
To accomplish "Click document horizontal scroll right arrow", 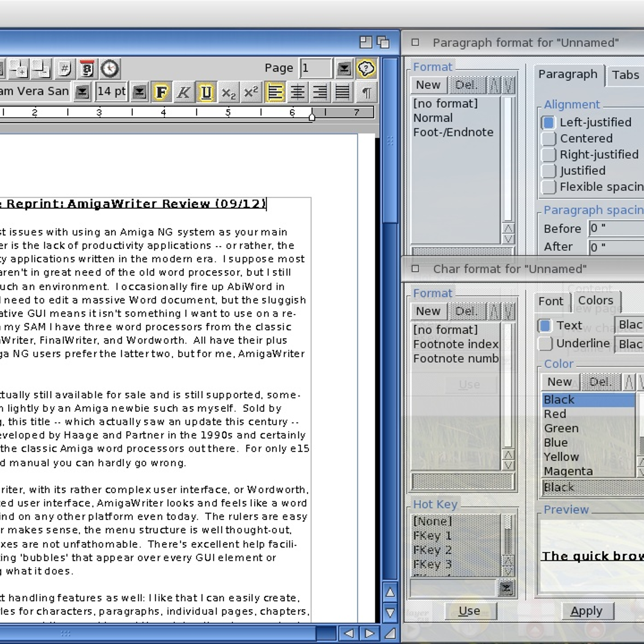I will click(x=369, y=634).
